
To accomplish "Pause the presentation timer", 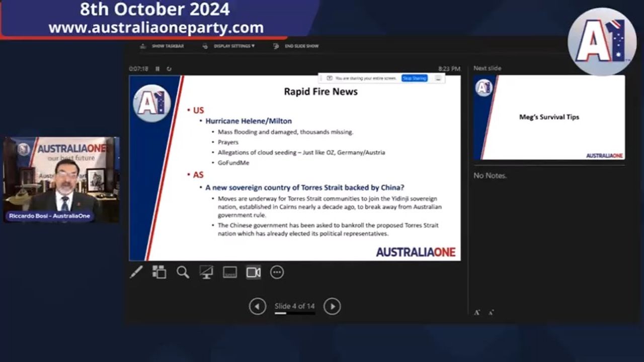I will click(157, 69).
